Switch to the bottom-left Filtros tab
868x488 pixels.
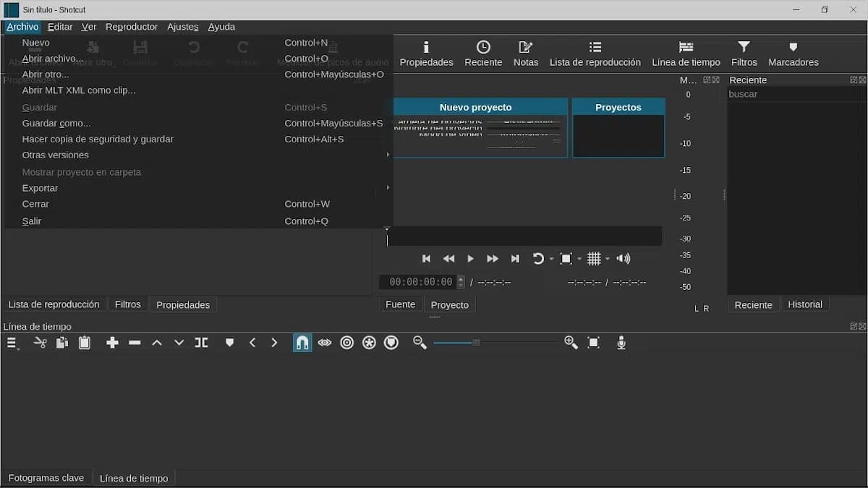click(128, 304)
